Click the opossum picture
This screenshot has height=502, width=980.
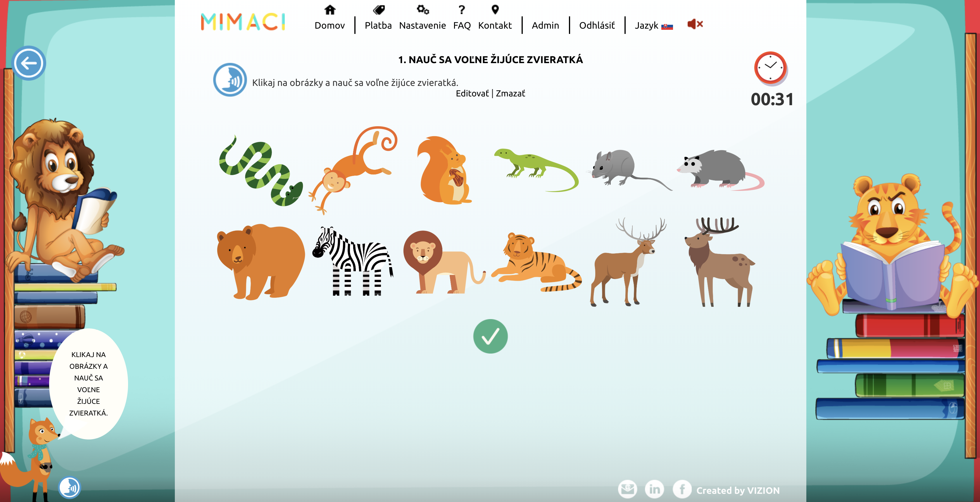721,170
